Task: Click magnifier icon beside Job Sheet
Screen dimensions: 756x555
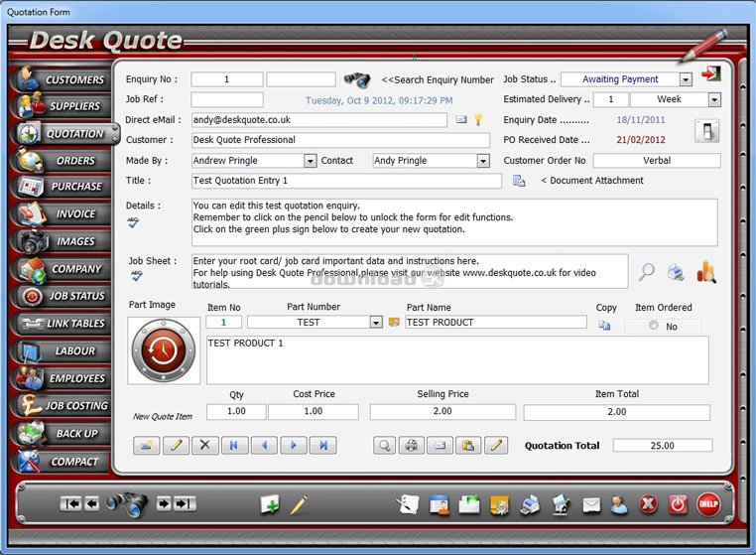Action: tap(646, 272)
